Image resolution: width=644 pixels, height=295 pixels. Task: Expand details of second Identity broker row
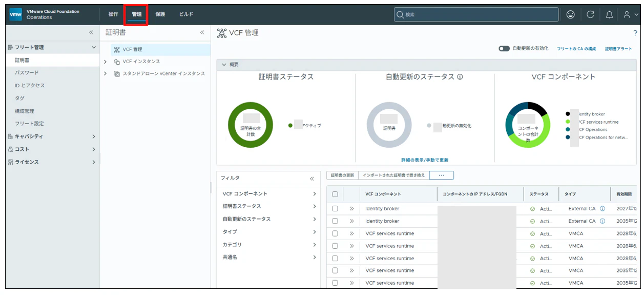(x=352, y=221)
